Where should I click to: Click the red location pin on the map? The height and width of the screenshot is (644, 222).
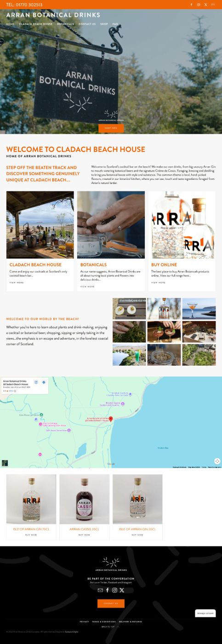pos(111,419)
